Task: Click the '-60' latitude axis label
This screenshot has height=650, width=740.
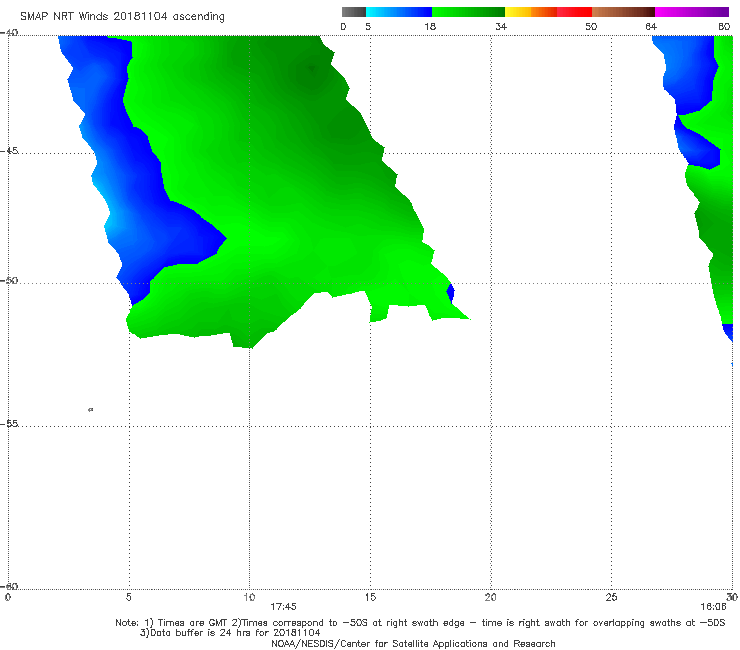Action: coord(9,586)
